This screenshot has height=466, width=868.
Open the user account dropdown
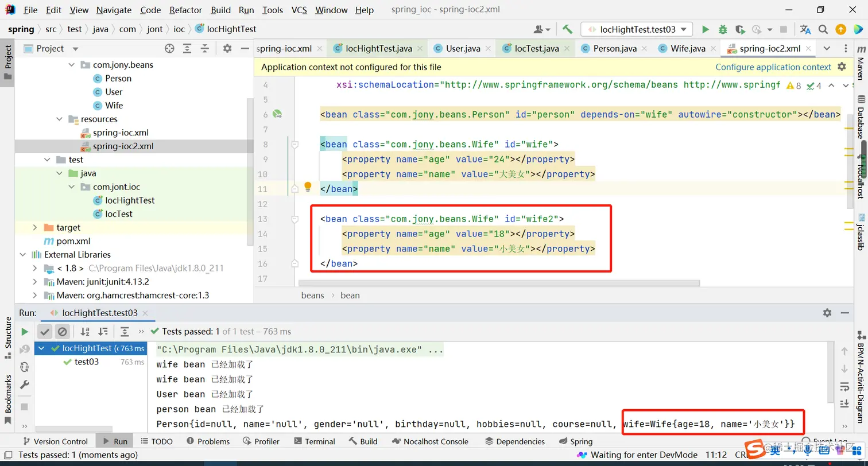pyautogui.click(x=542, y=29)
